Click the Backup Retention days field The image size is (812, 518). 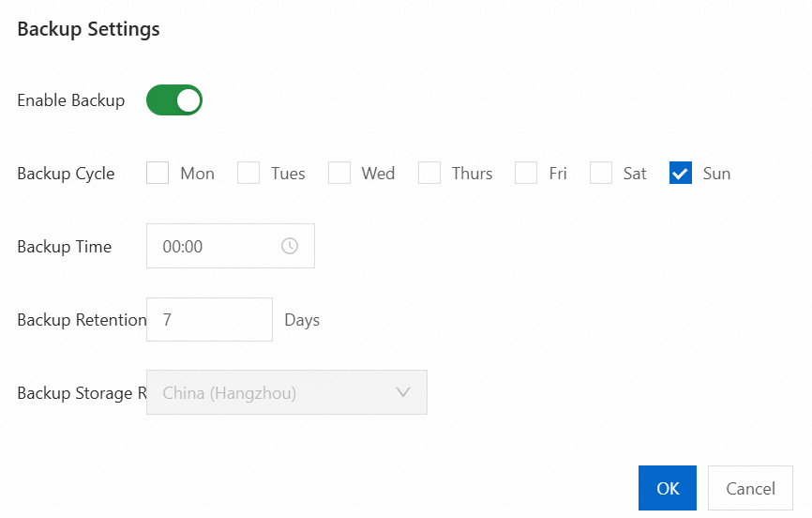(x=209, y=319)
